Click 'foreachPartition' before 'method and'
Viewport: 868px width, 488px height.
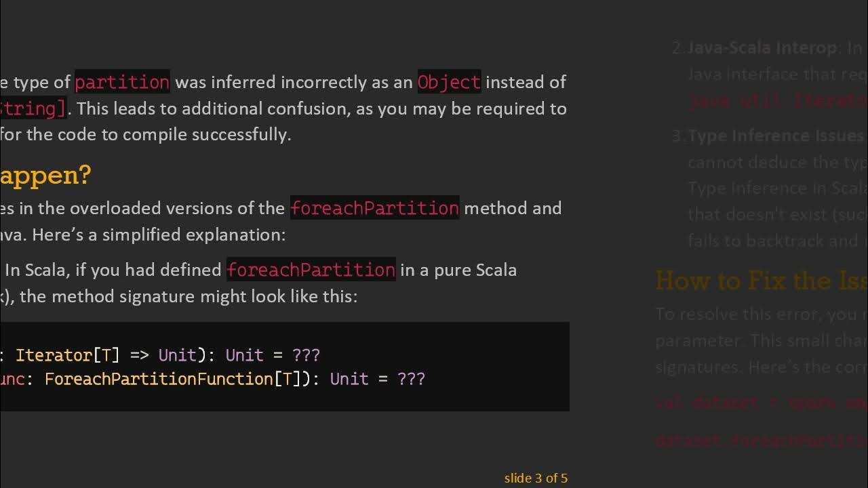click(374, 208)
